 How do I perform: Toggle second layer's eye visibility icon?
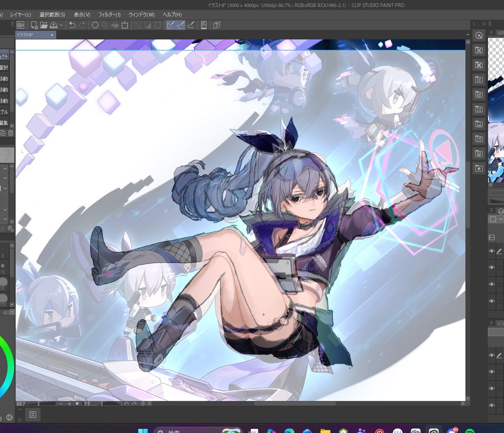tap(491, 268)
